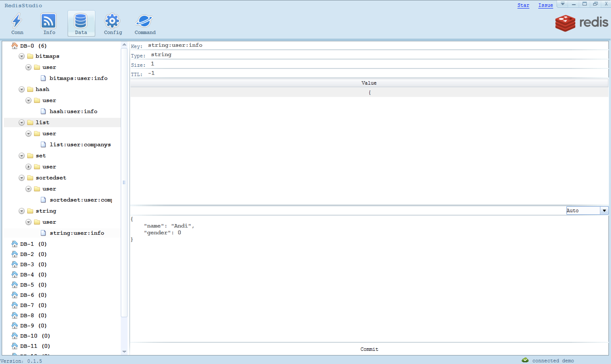Open the title bar dropdown menu arrow
Image resolution: width=611 pixels, height=364 pixels.
(x=563, y=4)
